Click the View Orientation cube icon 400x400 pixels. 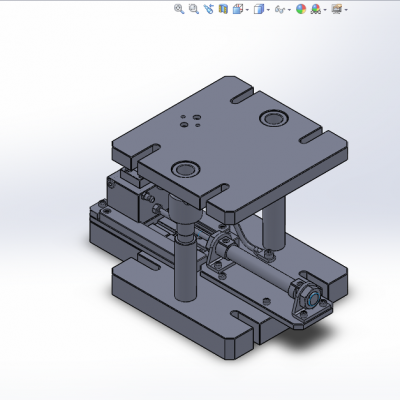238,9
